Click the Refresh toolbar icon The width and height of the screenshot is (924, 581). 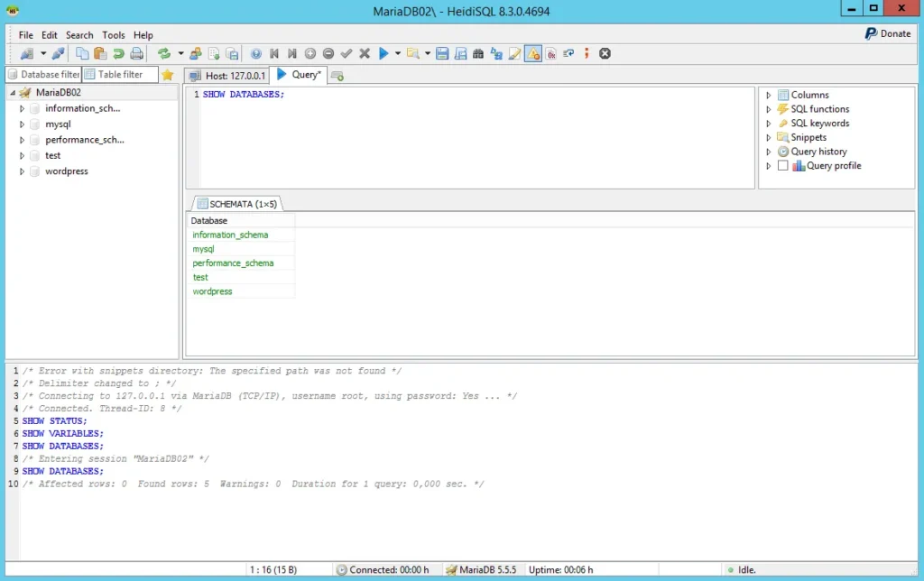click(x=163, y=54)
